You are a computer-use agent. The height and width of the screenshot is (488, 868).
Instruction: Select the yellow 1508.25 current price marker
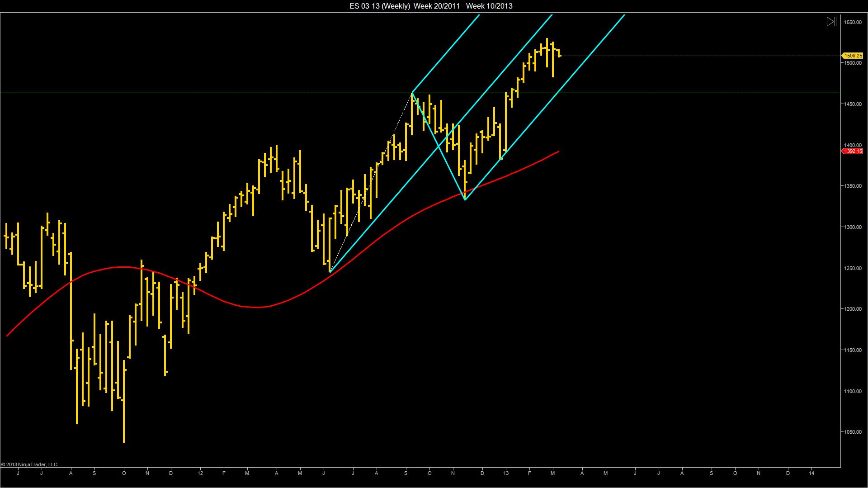(852, 56)
